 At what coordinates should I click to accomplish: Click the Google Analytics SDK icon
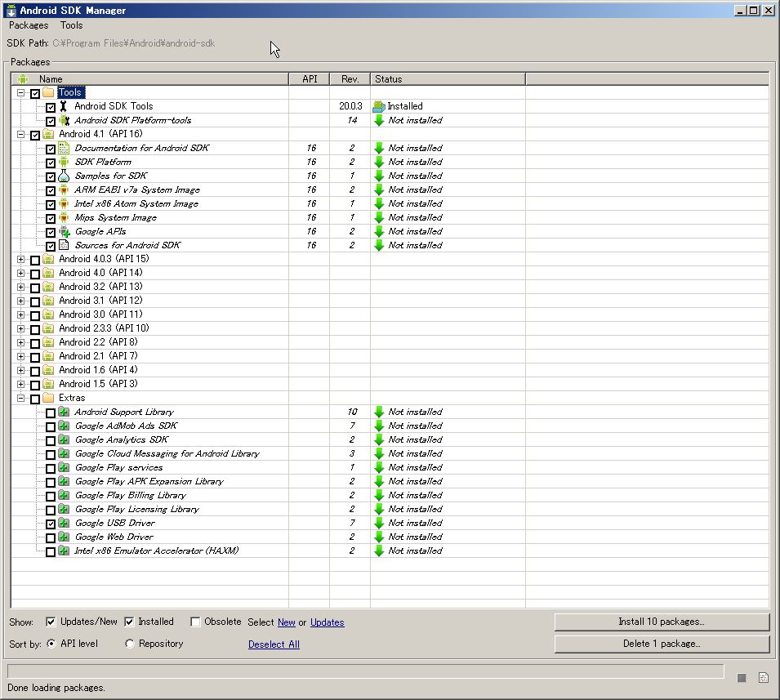point(64,439)
